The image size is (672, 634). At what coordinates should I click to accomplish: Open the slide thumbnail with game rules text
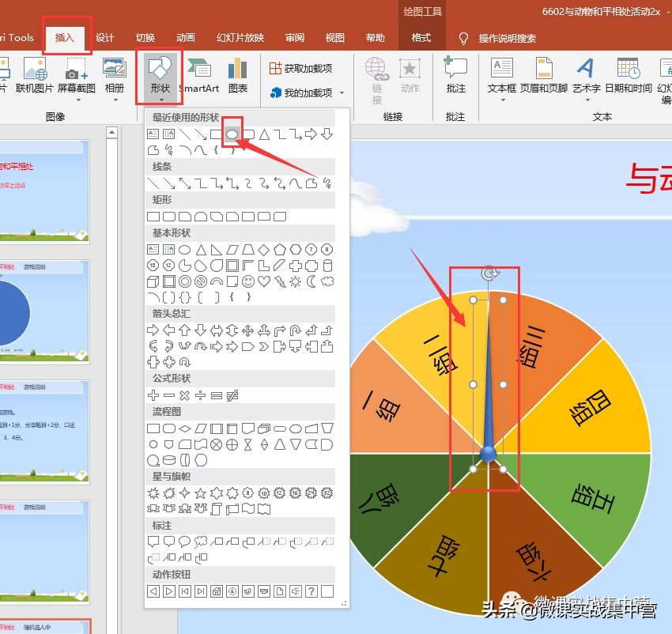click(44, 432)
